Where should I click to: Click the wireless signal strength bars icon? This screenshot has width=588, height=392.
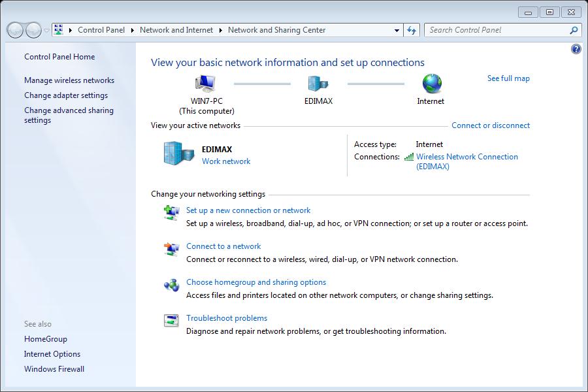coord(409,157)
